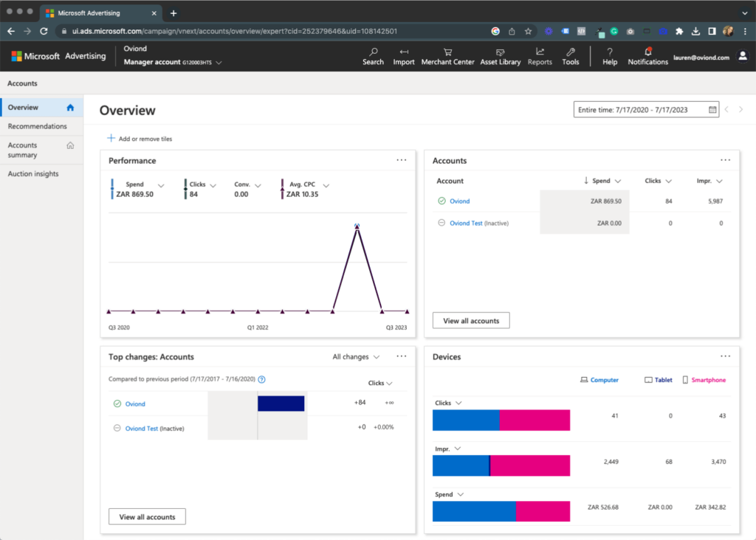The image size is (756, 540).
Task: Open the Entire time date range field
Action: [646, 110]
